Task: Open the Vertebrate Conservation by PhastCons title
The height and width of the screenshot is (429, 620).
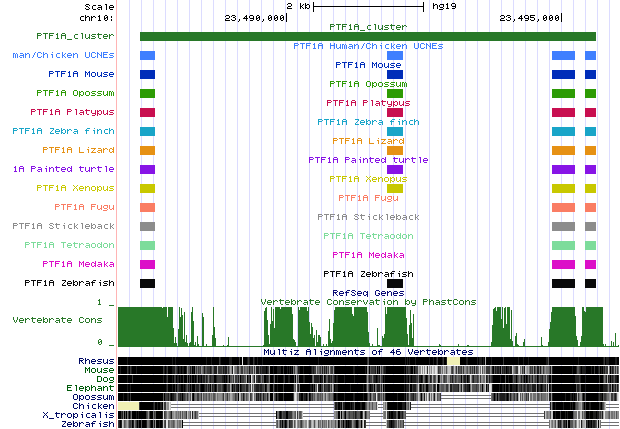Action: click(367, 301)
